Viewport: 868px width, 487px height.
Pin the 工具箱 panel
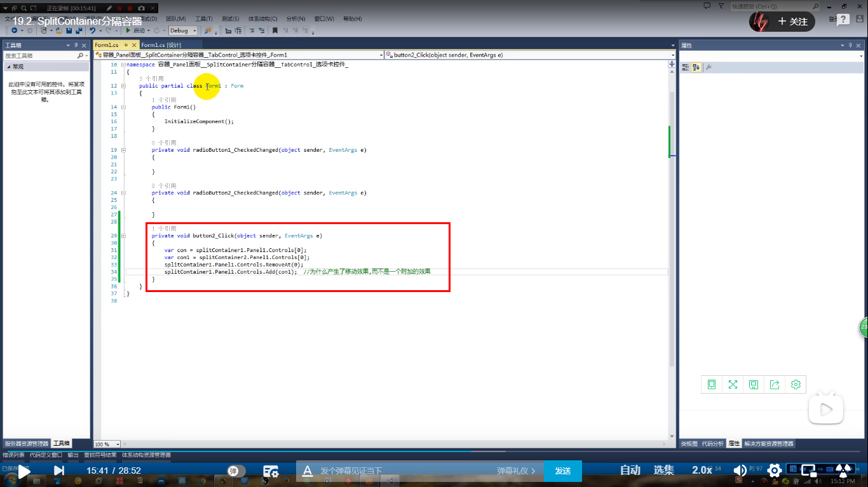[x=76, y=45]
